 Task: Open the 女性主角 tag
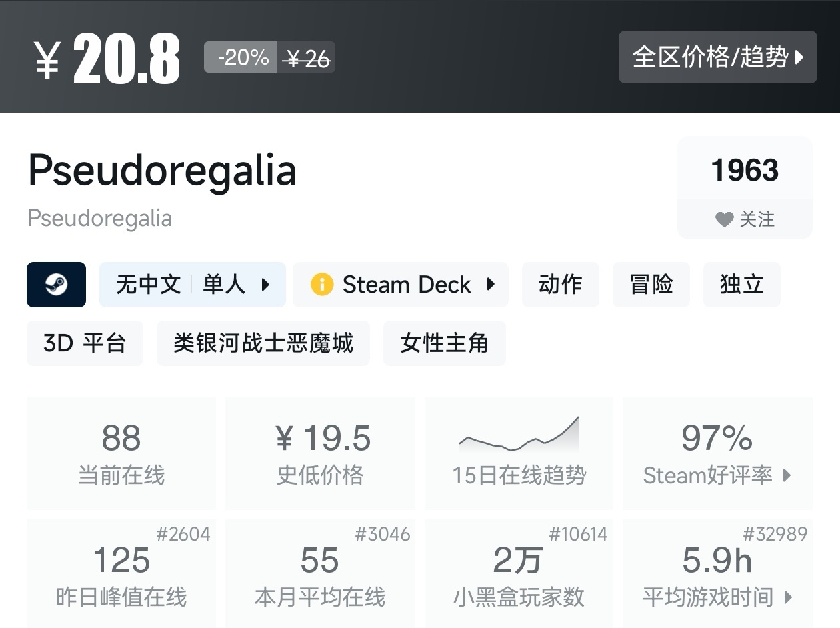[x=444, y=343]
